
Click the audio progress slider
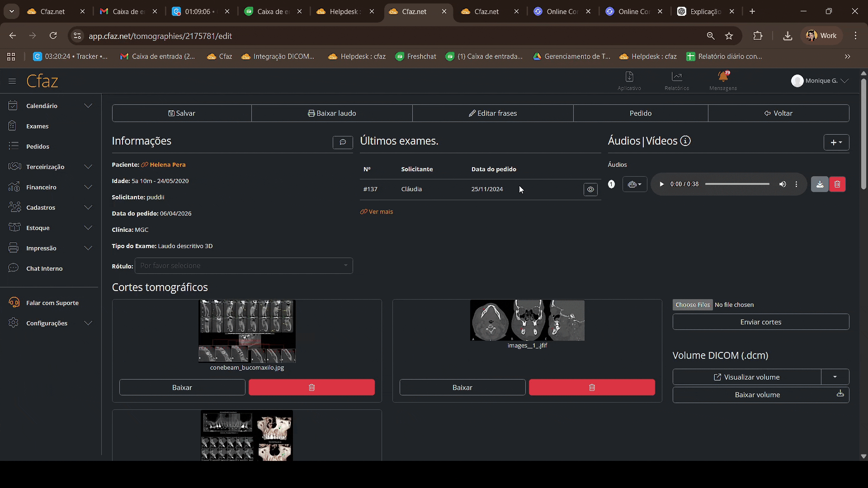737,184
